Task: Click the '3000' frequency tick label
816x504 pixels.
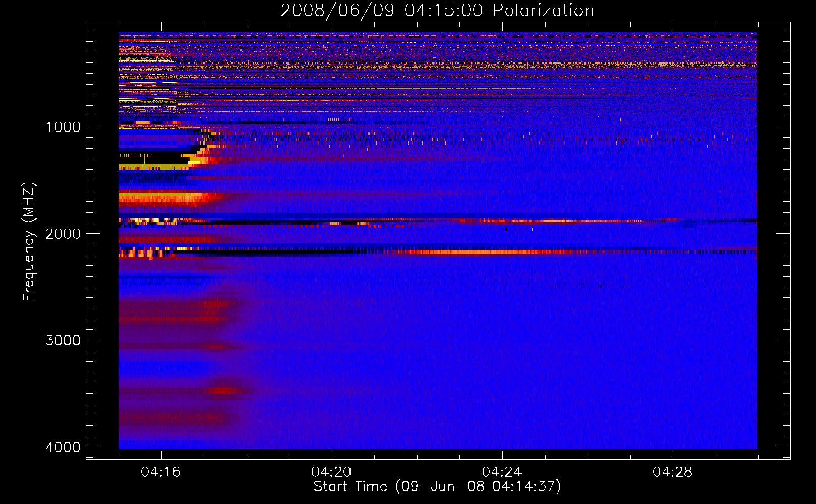Action: [63, 340]
